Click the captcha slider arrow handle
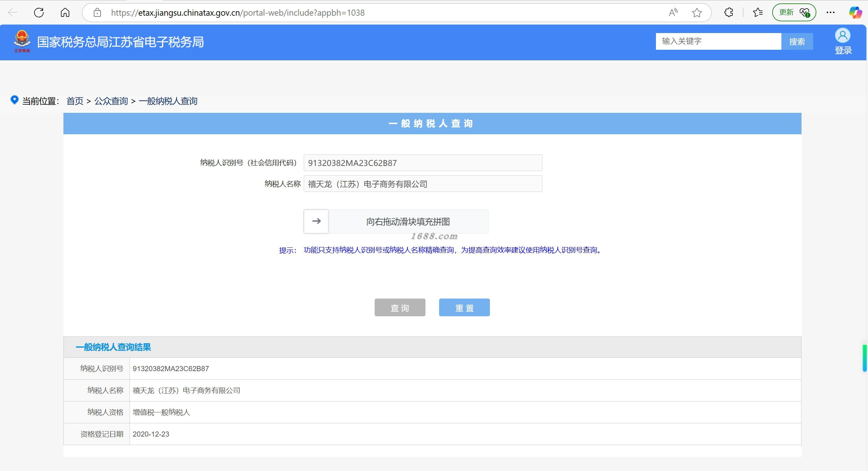Screen dimensions: 868x471 pyautogui.click(x=316, y=221)
